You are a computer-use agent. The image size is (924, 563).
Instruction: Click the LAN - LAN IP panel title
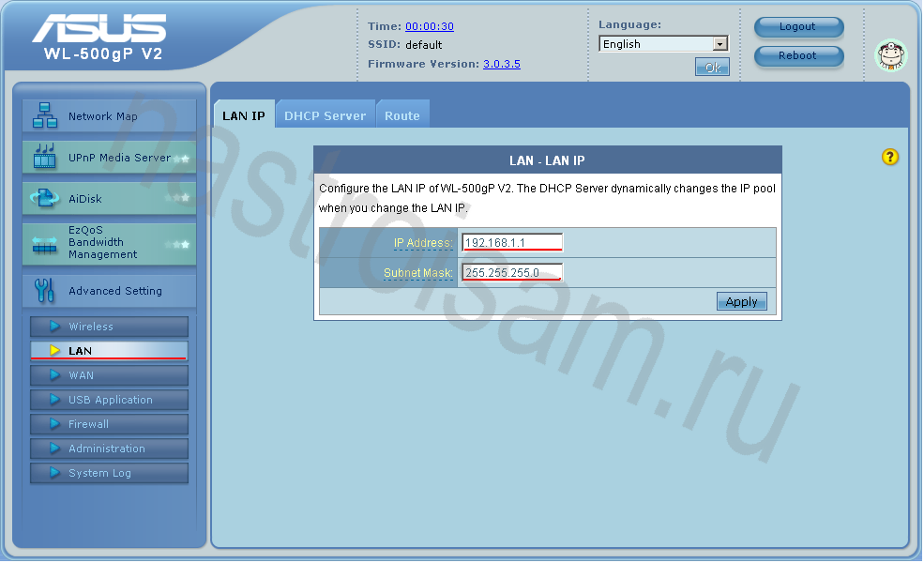tap(547, 160)
